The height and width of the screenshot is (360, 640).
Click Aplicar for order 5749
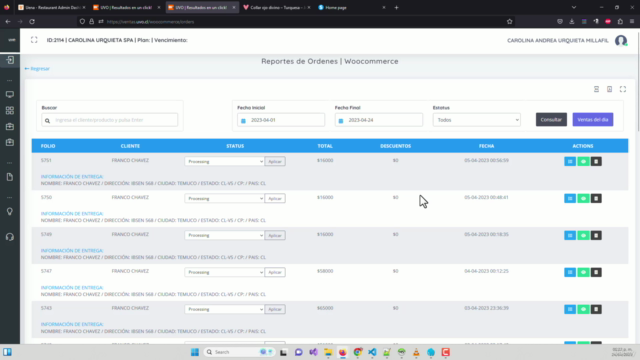coord(275,236)
